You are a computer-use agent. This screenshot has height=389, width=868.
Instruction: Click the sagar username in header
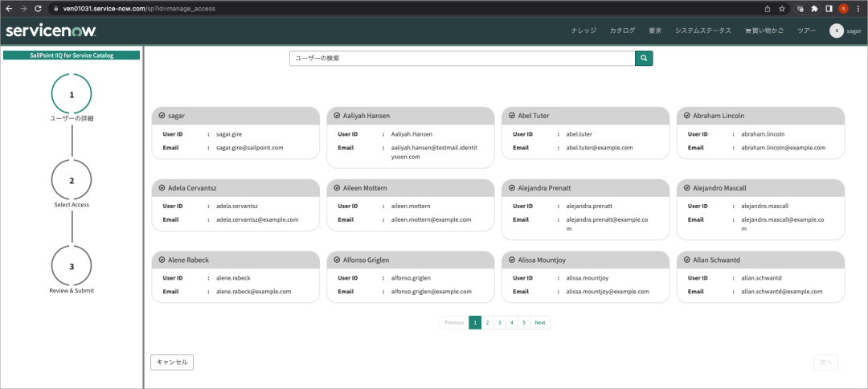tap(854, 31)
